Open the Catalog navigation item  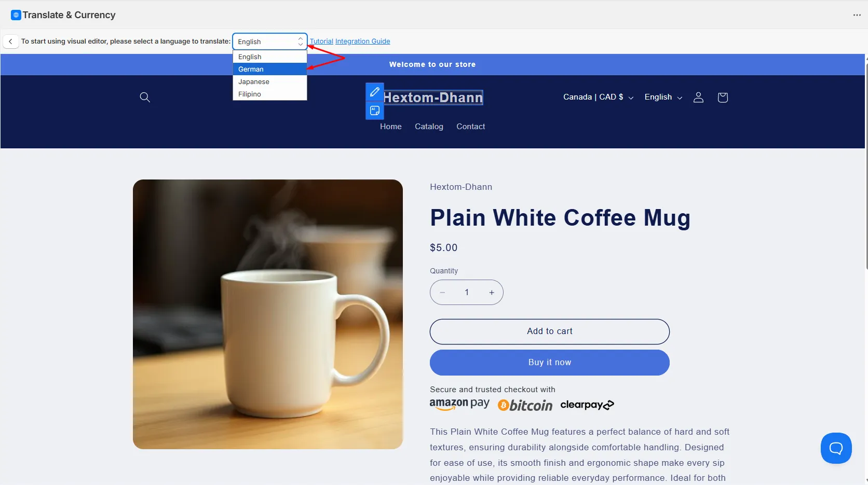[x=429, y=127]
